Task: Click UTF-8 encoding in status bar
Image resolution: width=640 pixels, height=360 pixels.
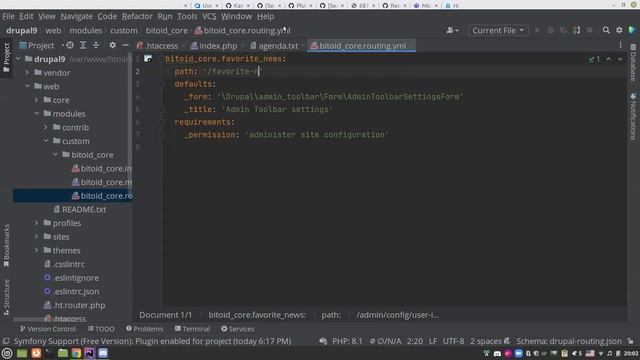Action: point(453,341)
